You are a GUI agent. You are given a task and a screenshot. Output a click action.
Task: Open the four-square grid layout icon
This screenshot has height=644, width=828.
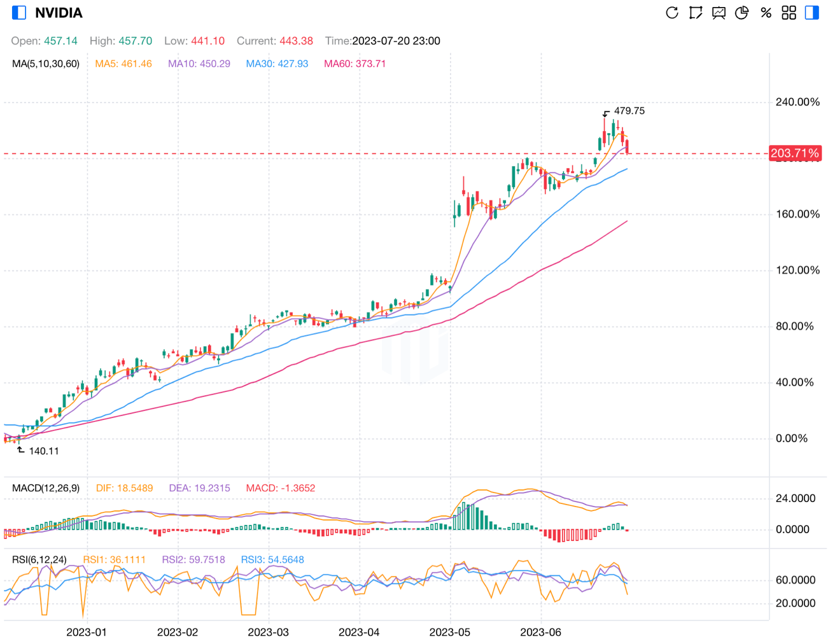(789, 13)
